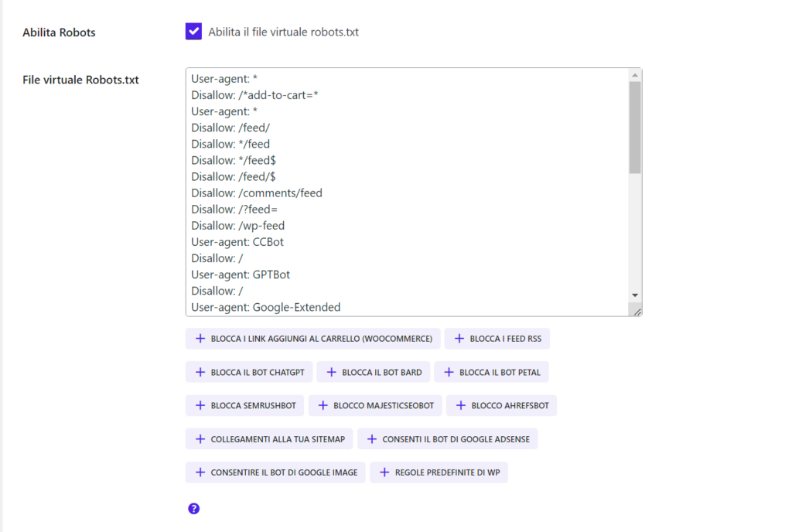The image size is (792, 532).
Task: Click the Abilita Robots label
Action: 59,32
